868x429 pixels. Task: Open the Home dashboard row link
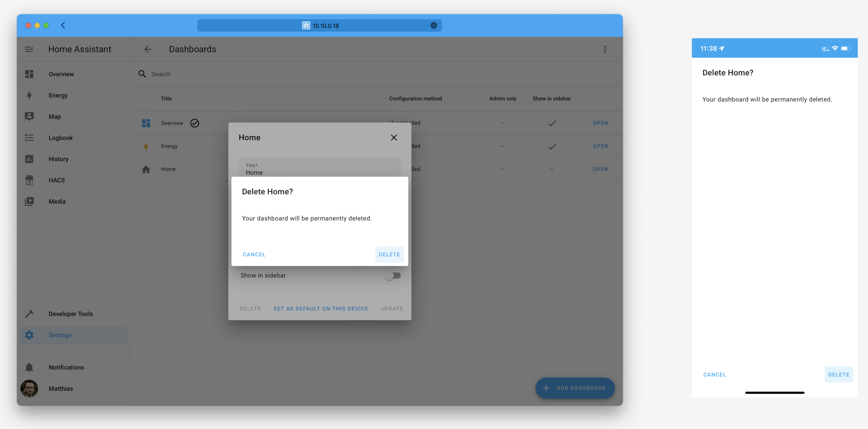600,169
